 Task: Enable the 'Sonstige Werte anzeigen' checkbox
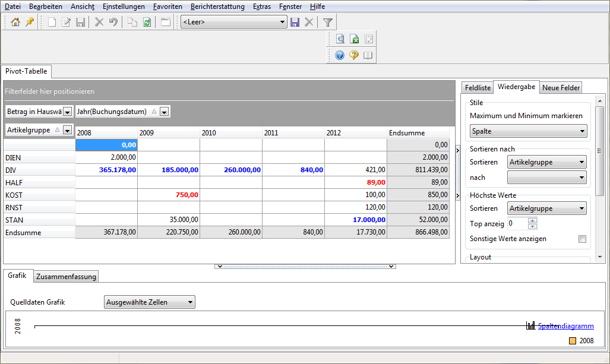[582, 239]
